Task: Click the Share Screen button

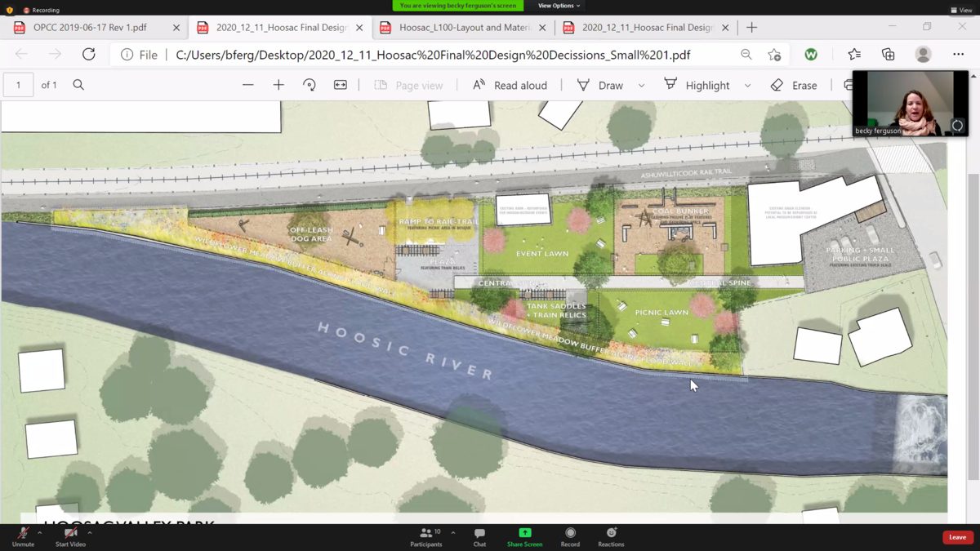Action: 524,536
